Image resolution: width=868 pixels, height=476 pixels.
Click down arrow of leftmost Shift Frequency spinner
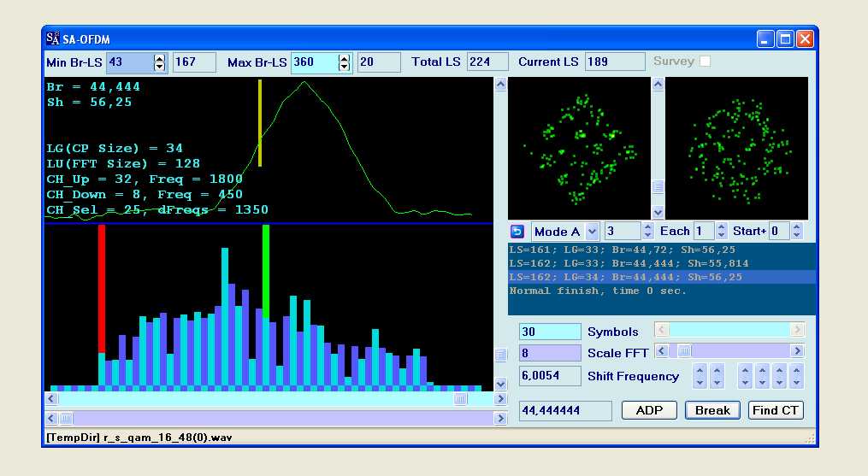click(700, 383)
